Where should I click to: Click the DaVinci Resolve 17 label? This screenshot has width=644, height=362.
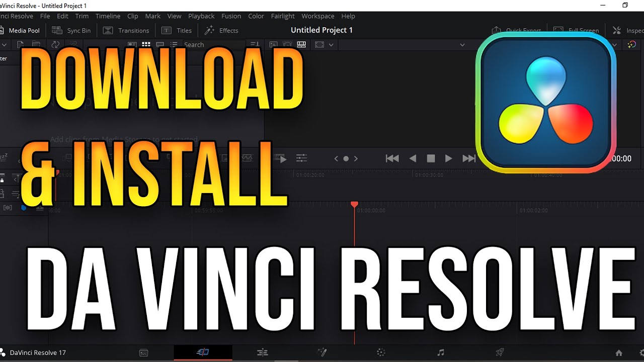tap(38, 352)
